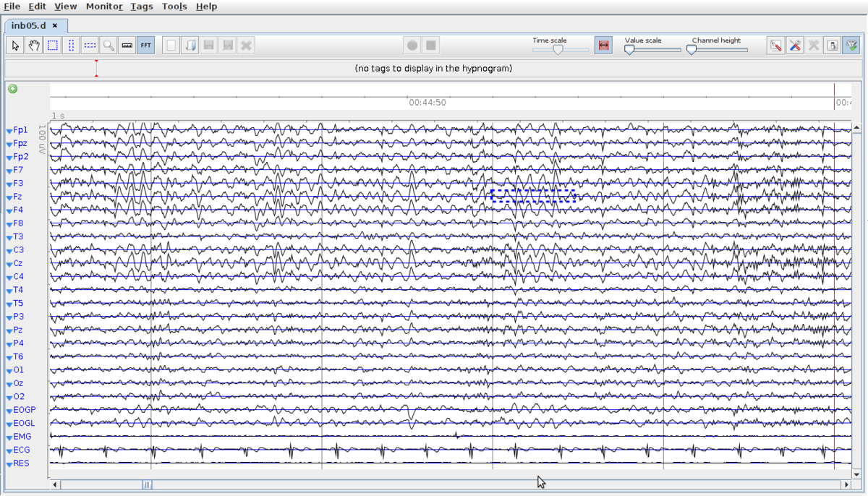Image resolution: width=868 pixels, height=496 pixels.
Task: Click the green plus icon above channel labels
Action: point(12,89)
